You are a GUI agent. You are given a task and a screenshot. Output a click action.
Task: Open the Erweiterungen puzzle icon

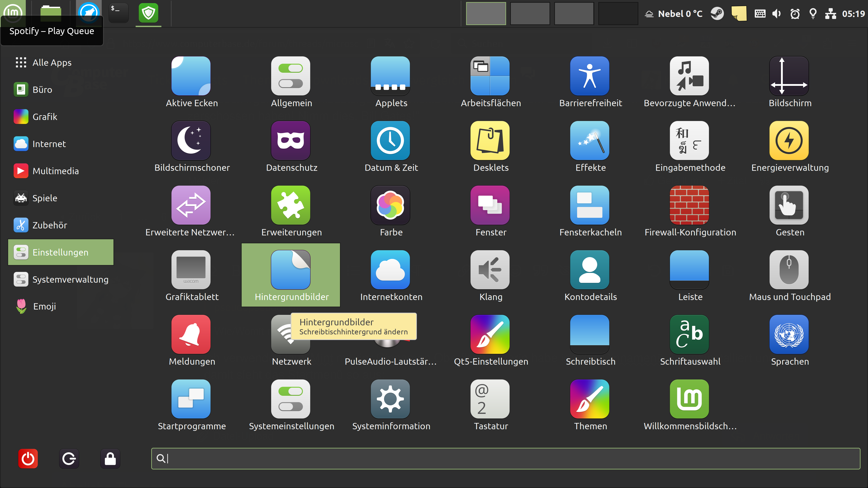290,205
